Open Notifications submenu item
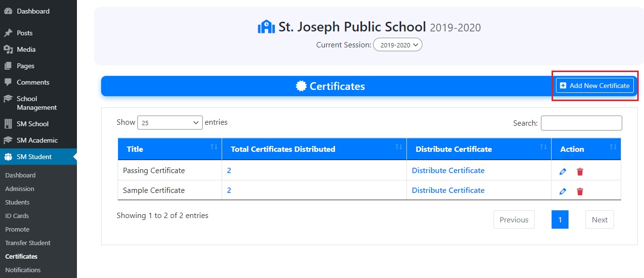 pyautogui.click(x=23, y=270)
